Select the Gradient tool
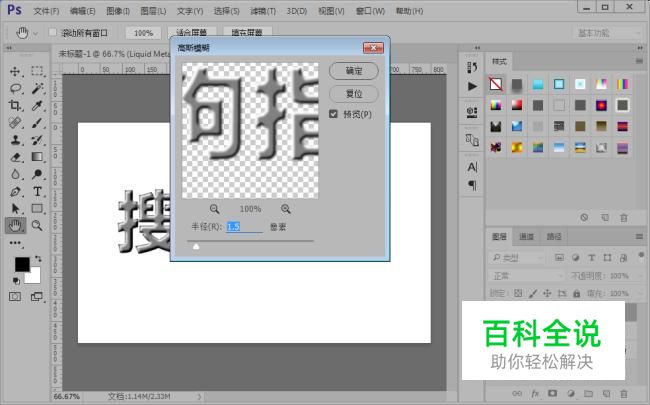 coord(37,157)
